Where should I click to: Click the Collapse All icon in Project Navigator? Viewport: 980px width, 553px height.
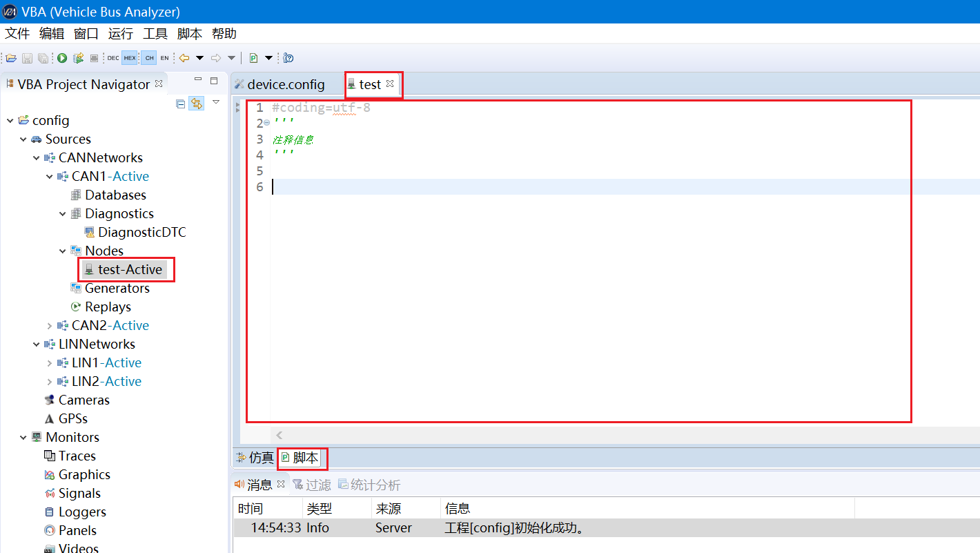tap(180, 103)
